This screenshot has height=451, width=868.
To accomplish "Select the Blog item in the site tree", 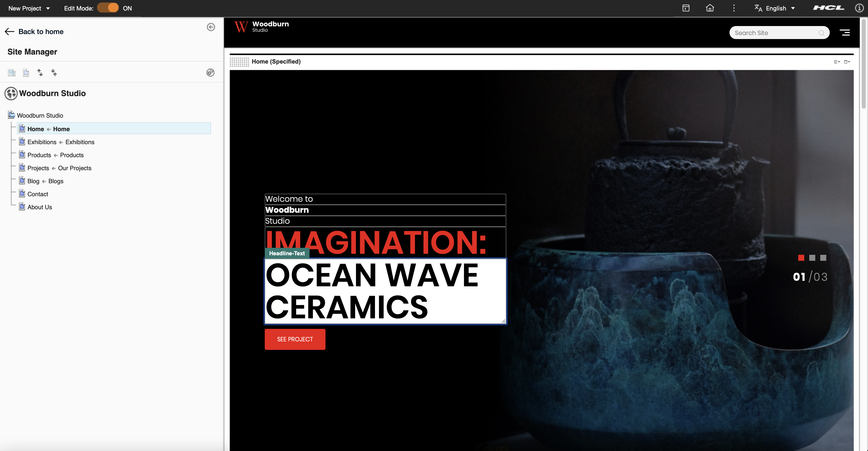I will (33, 181).
